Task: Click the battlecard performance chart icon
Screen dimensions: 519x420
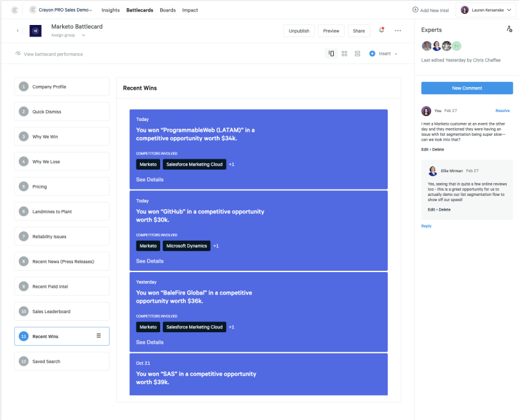Action: tap(18, 54)
